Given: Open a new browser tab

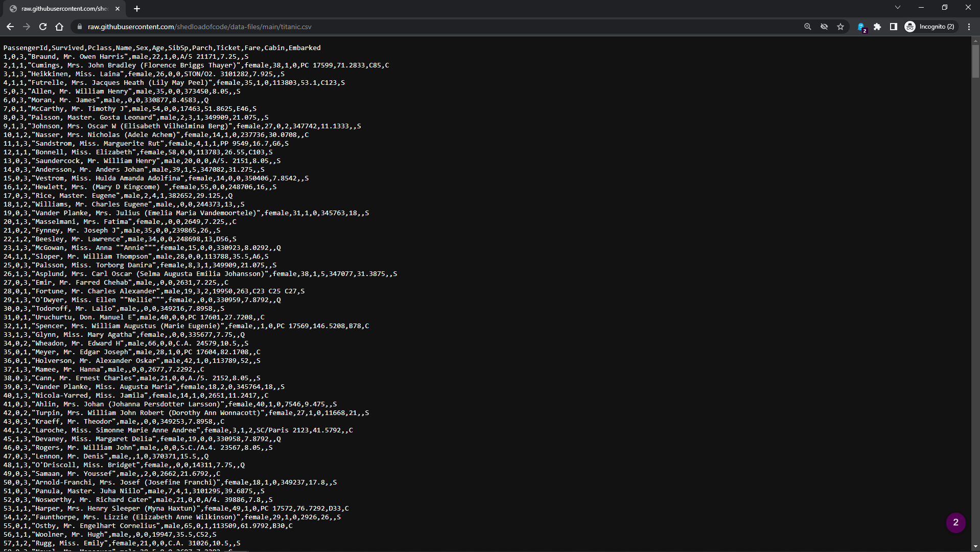Looking at the screenshot, I should click(136, 9).
